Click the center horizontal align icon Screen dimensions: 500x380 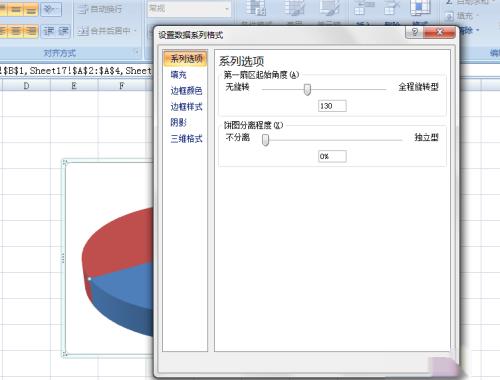pyautogui.click(x=16, y=31)
